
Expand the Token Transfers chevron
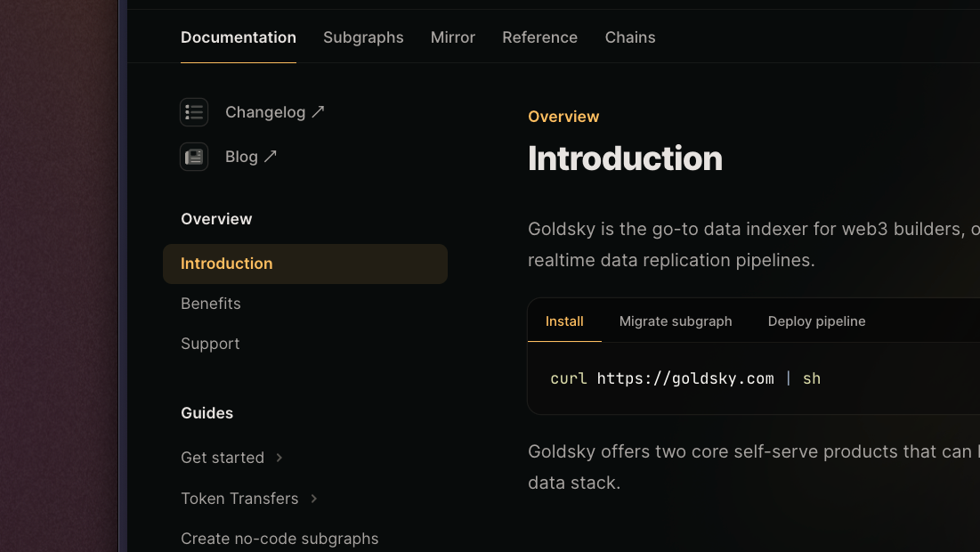click(x=313, y=499)
